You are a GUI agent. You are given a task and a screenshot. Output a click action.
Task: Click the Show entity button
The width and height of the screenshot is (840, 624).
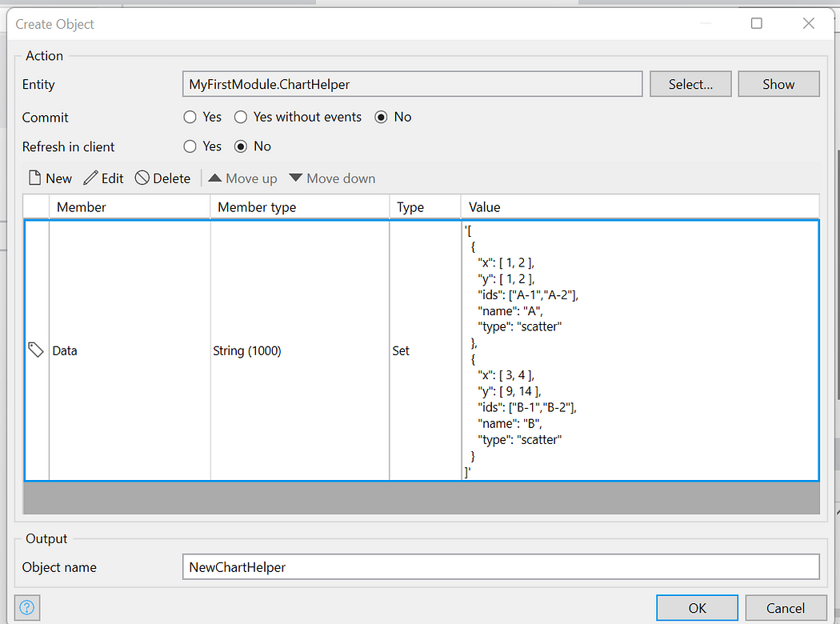(x=778, y=84)
